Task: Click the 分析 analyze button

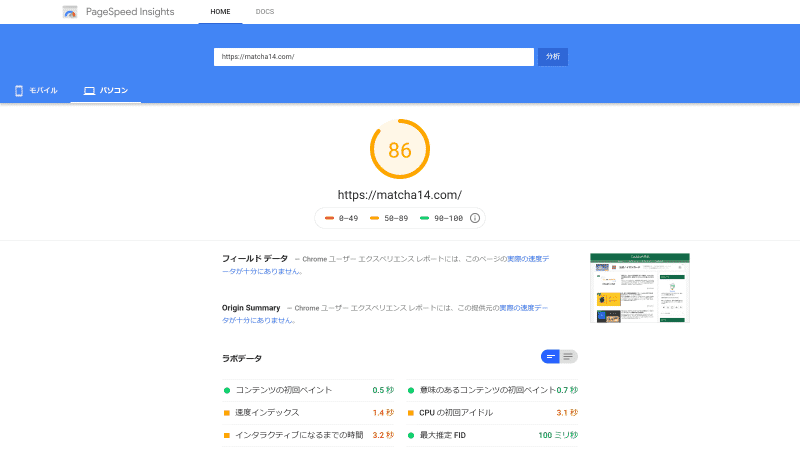Action: (553, 57)
